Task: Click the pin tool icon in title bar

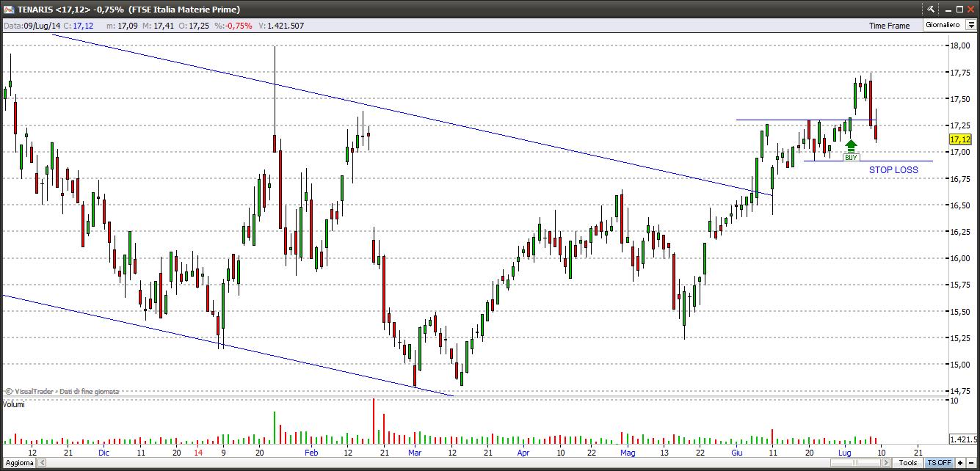Action: [931, 10]
